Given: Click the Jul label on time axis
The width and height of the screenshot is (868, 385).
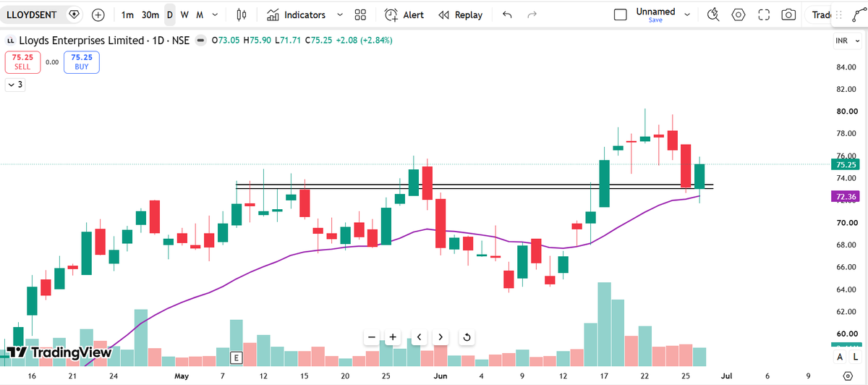Looking at the screenshot, I should pos(728,376).
